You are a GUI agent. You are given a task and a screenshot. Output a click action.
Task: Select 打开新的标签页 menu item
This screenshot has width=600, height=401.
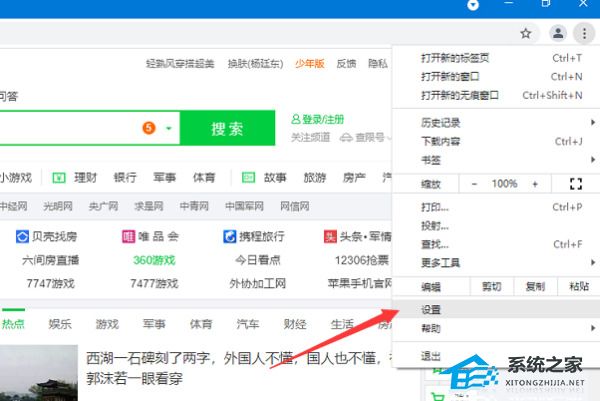[496, 58]
